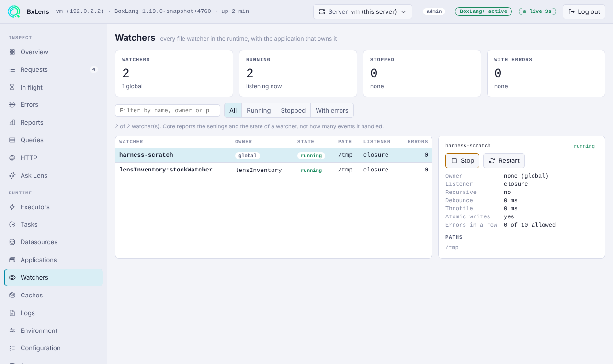613x364 pixels.
Task: Click the Errors bug icon
Action: [x=12, y=104]
